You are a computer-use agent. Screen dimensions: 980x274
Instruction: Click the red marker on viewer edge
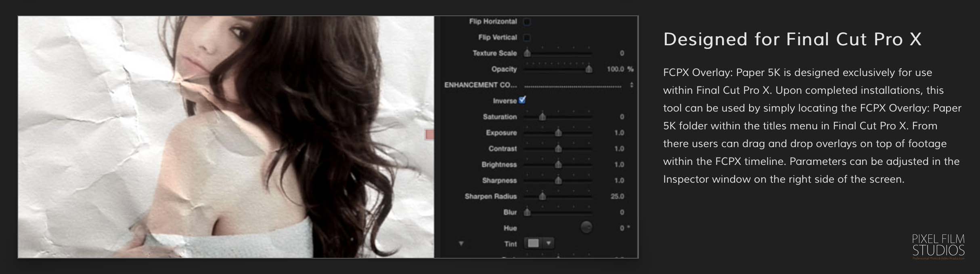[x=429, y=135]
